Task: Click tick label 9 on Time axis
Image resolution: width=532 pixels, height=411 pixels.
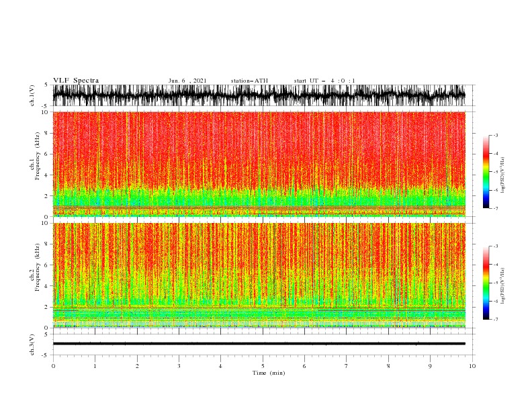Action: 430,366
